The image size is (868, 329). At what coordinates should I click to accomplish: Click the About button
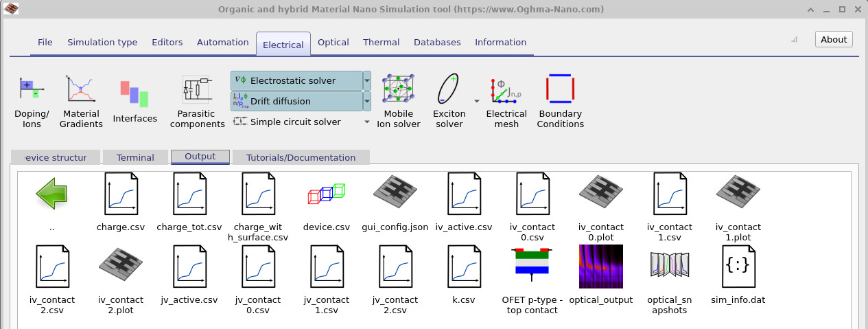point(833,39)
